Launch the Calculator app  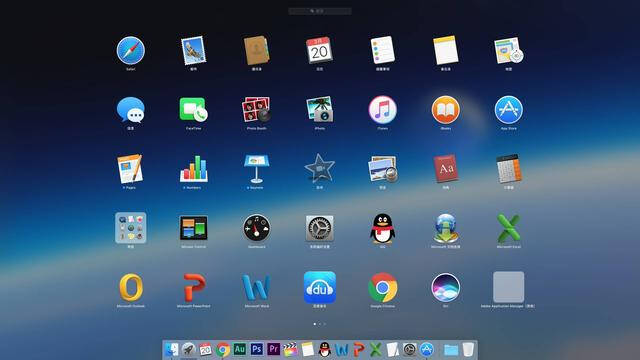coord(509,169)
